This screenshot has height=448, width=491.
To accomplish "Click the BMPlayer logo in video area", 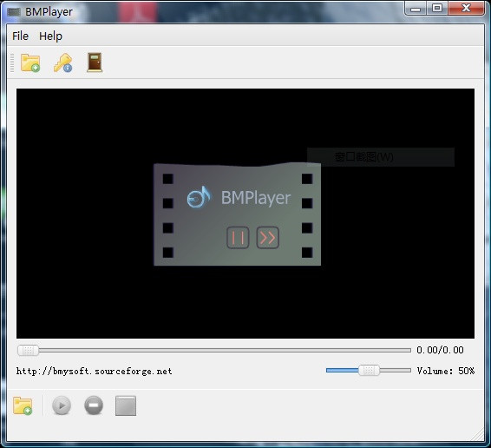I will (x=237, y=214).
